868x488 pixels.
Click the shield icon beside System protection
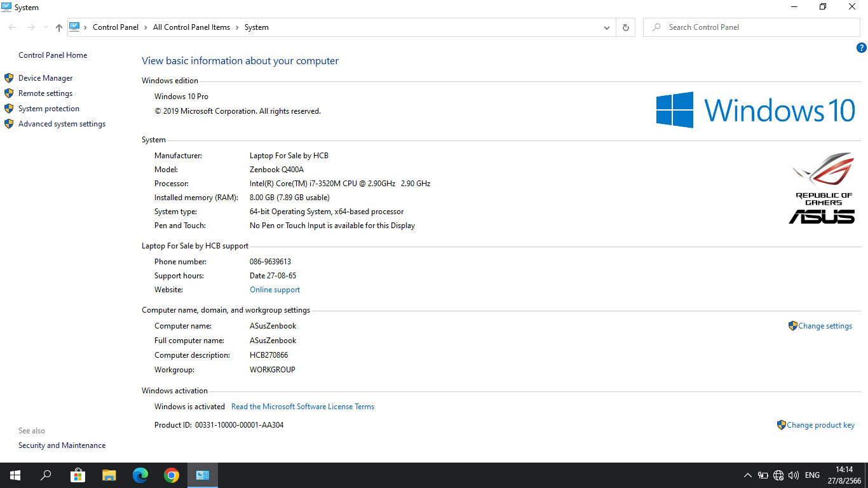[9, 109]
